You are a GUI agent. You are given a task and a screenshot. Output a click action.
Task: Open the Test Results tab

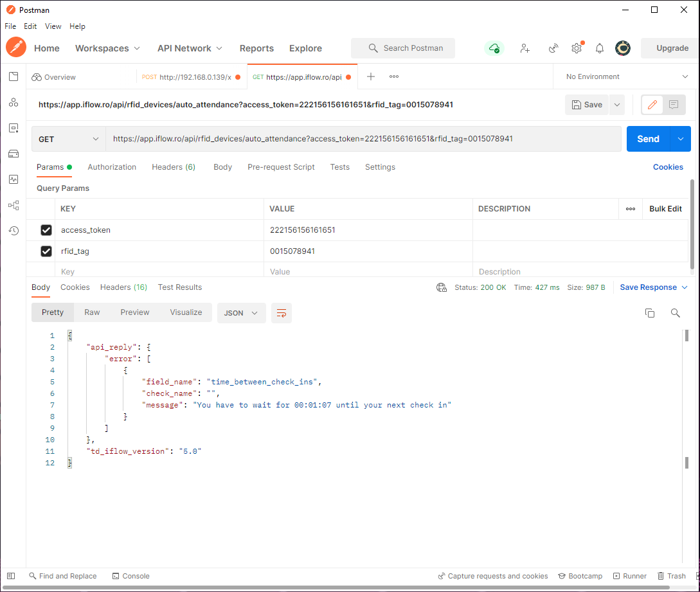[x=180, y=287]
